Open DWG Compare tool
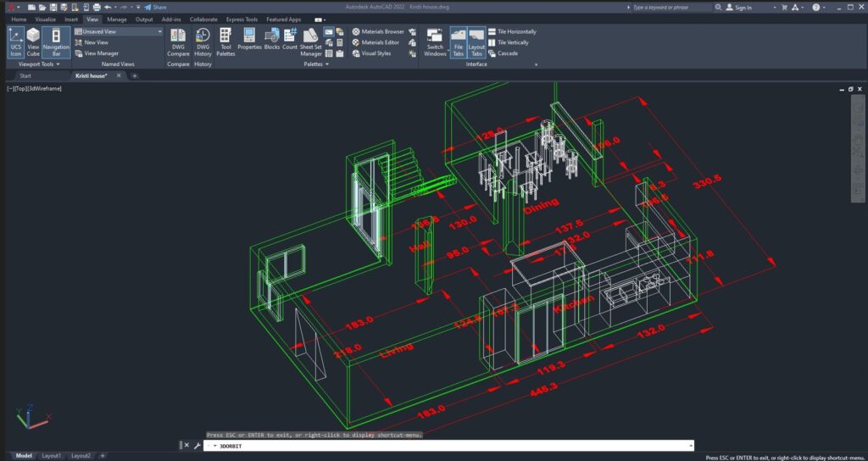Viewport: 868px width, 461px height. pos(178,41)
